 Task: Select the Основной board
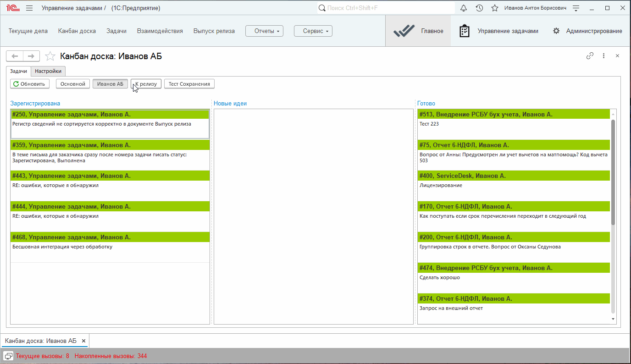(x=73, y=84)
